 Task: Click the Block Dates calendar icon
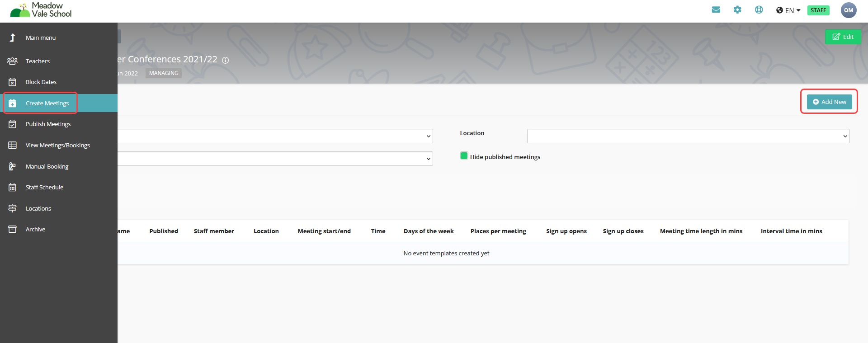13,82
